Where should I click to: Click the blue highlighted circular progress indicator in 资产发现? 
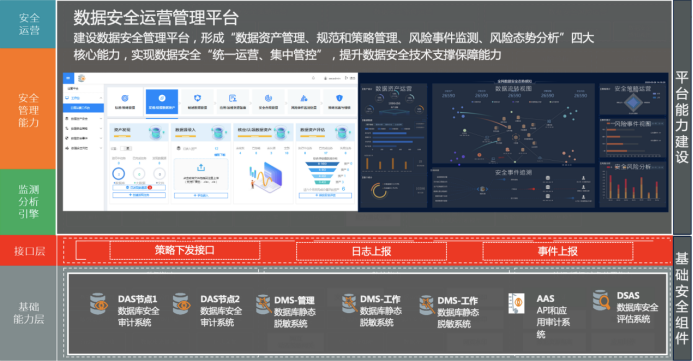tap(119, 174)
